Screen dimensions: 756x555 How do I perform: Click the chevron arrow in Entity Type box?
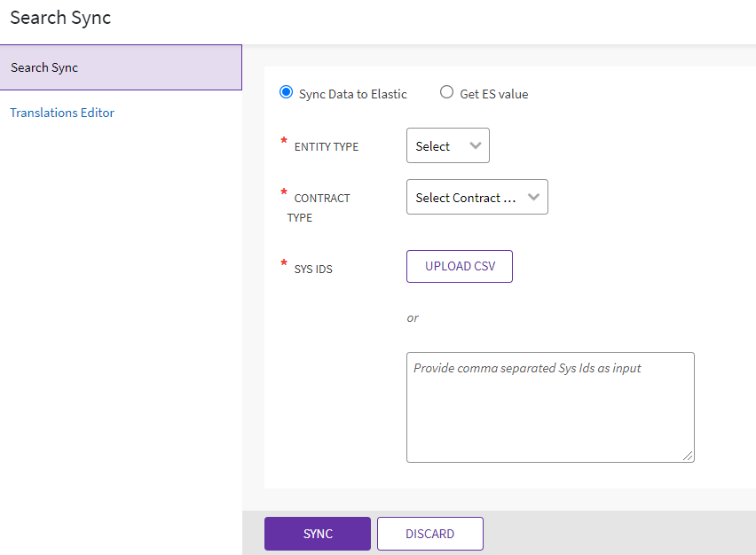click(476, 146)
